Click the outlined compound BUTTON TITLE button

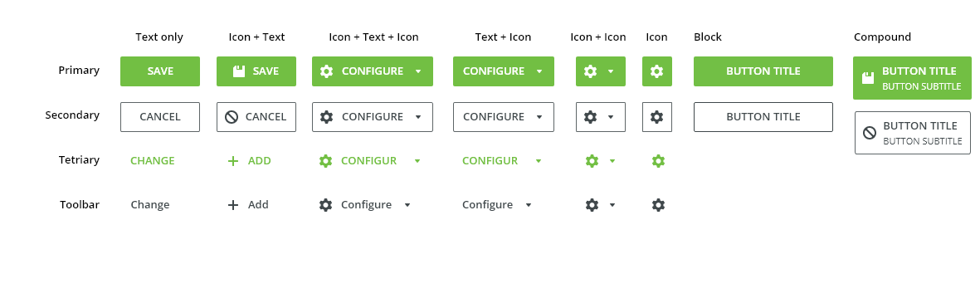click(x=913, y=133)
